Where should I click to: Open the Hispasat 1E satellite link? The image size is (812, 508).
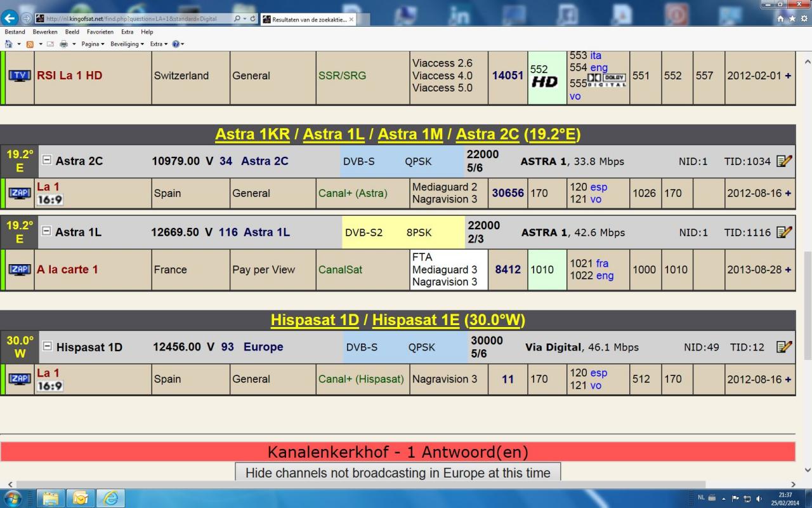pyautogui.click(x=416, y=319)
